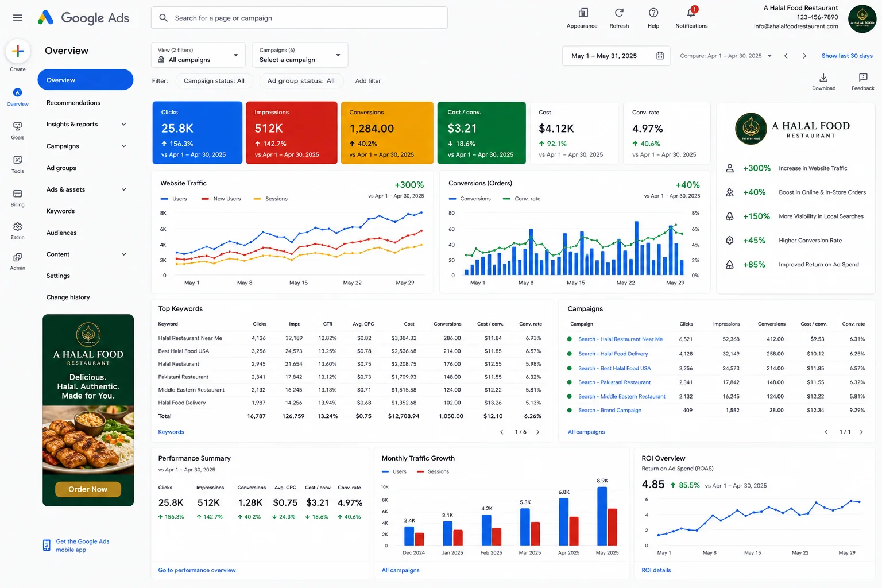Open Get the Google Ads mobile app
This screenshot has height=588, width=882.
coord(82,546)
